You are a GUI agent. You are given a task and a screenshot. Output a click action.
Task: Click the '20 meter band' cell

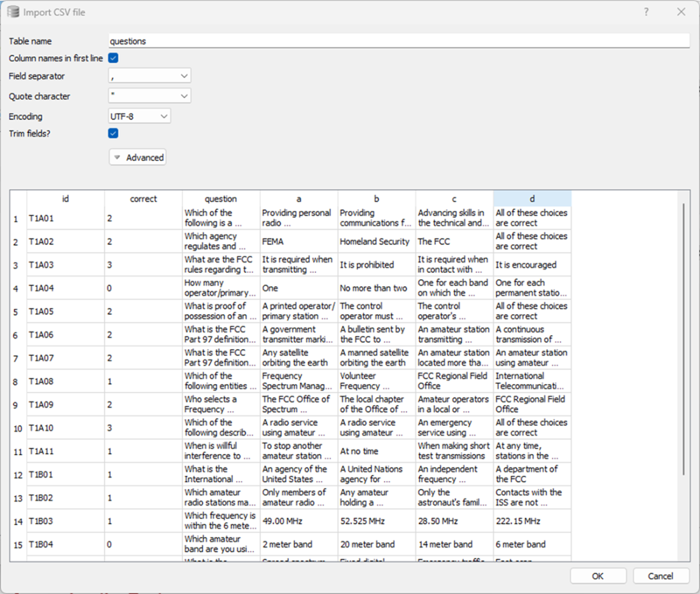pyautogui.click(x=376, y=544)
